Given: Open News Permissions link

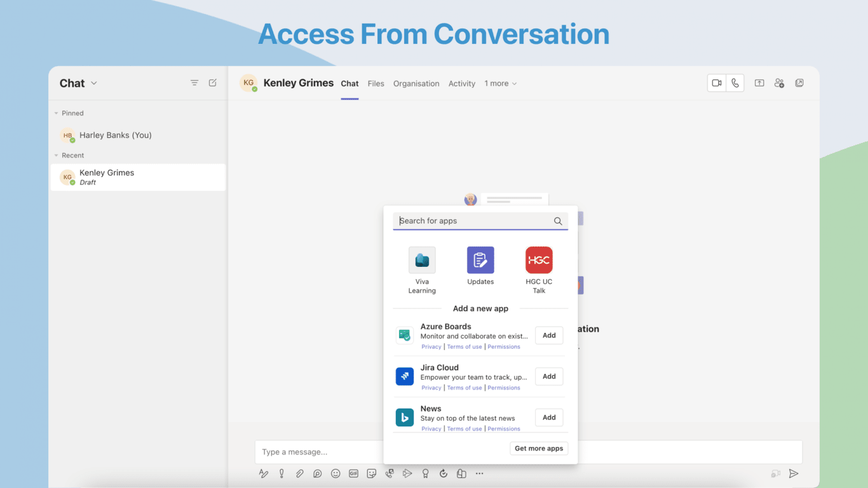Looking at the screenshot, I should tap(504, 429).
